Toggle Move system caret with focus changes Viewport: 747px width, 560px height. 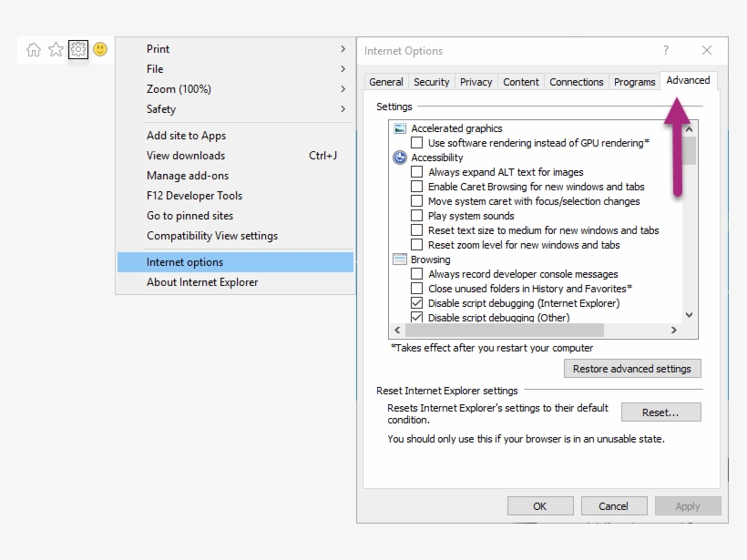click(x=417, y=201)
